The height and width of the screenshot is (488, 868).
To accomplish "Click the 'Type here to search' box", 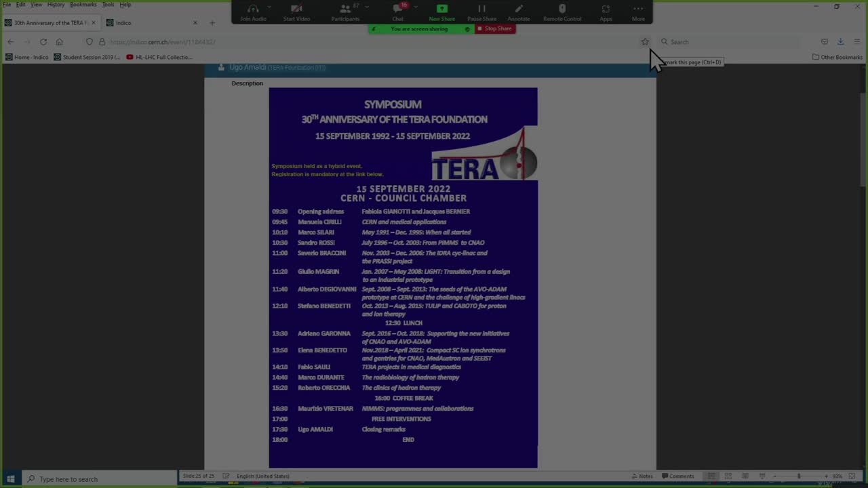I will pos(98,479).
